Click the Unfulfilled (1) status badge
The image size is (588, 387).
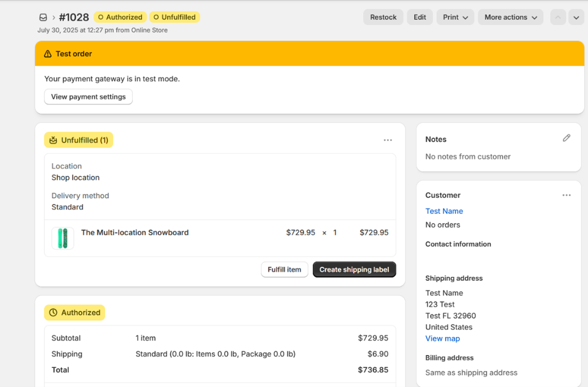pyautogui.click(x=78, y=140)
